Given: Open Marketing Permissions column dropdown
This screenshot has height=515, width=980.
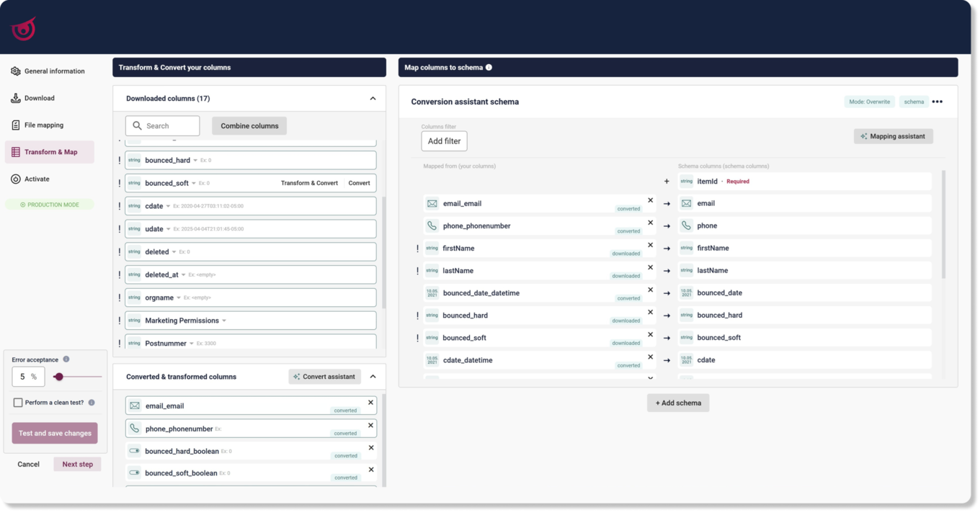Looking at the screenshot, I should click(x=224, y=321).
